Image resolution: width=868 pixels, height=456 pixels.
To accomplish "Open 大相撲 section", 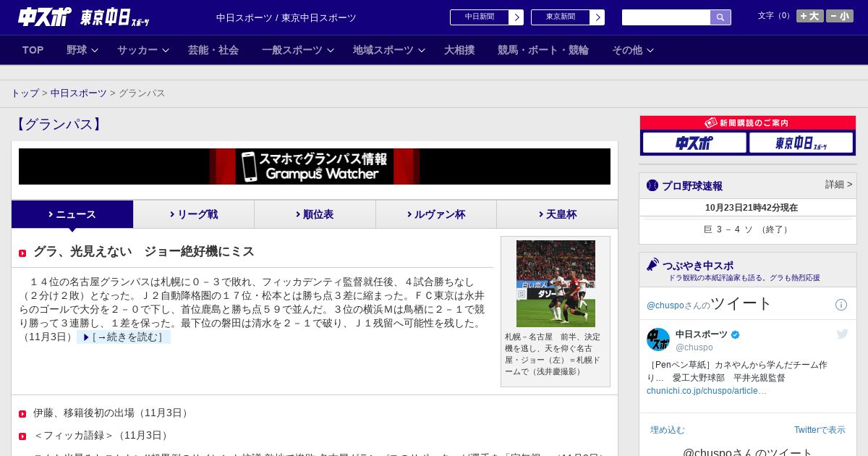I will [459, 50].
